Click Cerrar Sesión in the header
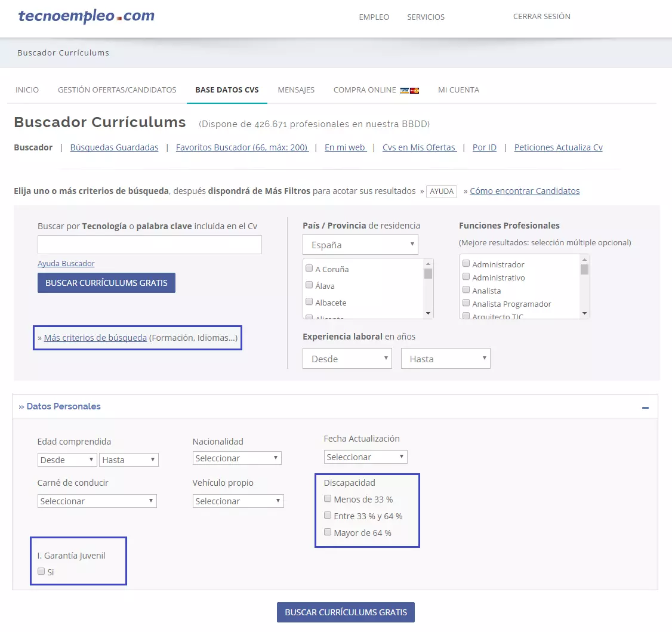Viewport: 672px width, 632px height. pos(541,17)
